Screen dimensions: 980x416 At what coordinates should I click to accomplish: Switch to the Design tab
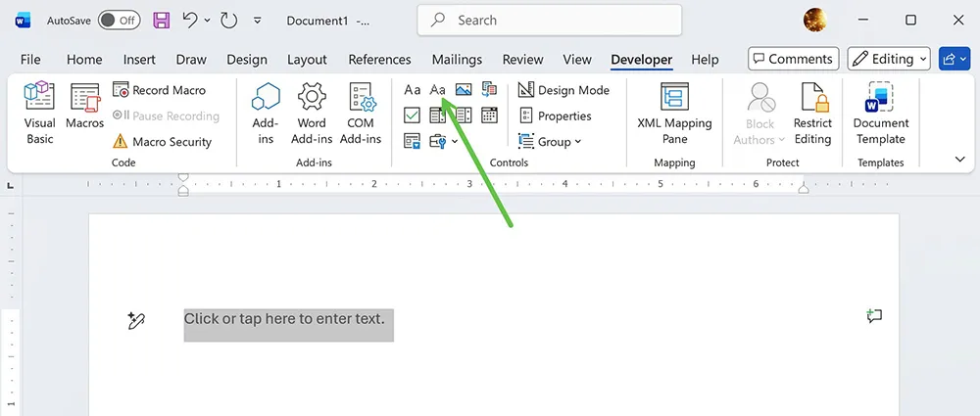tap(247, 60)
